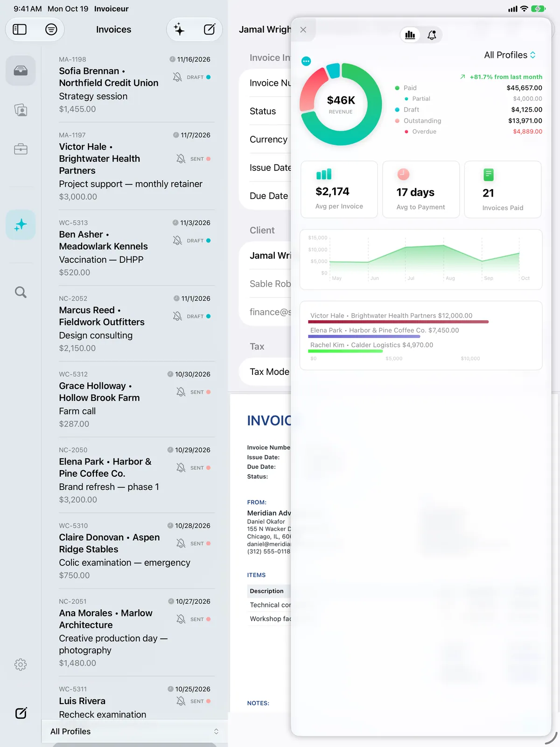Viewport: 560px width, 747px height.
Task: Tap DRAFT status on Sofia Brennan invoice
Action: (198, 77)
